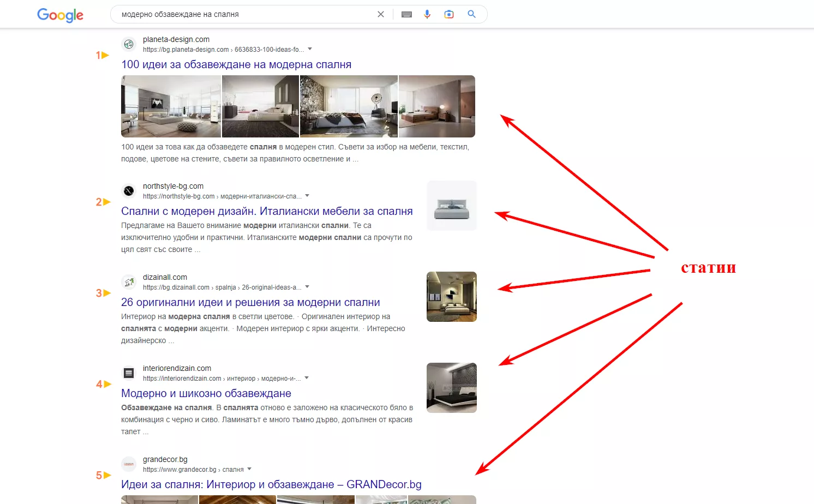Clear the search query with the X icon
This screenshot has width=814, height=504.
(x=381, y=14)
